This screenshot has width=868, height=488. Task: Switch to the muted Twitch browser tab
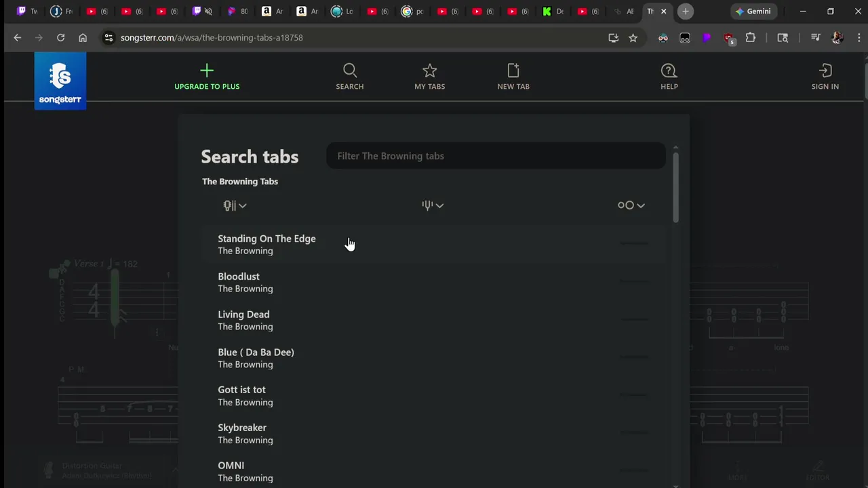coord(202,12)
